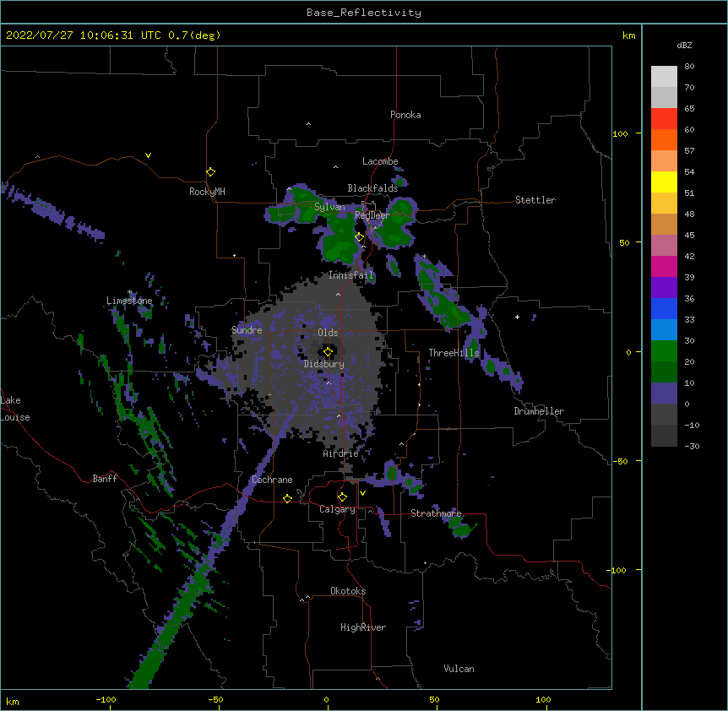Screen dimensions: 728x711
Task: Select the blue 33-36 dBZ legend swatch
Action: tap(664, 308)
